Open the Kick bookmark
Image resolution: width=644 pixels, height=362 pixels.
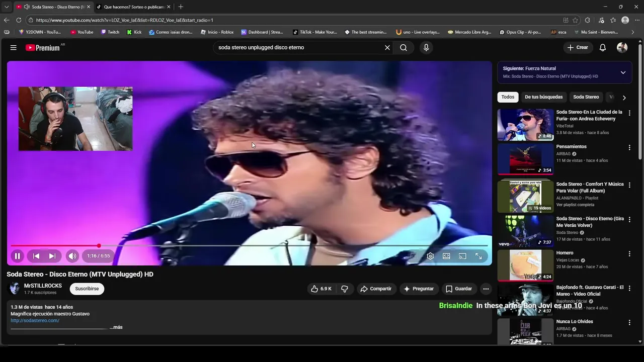point(134,32)
